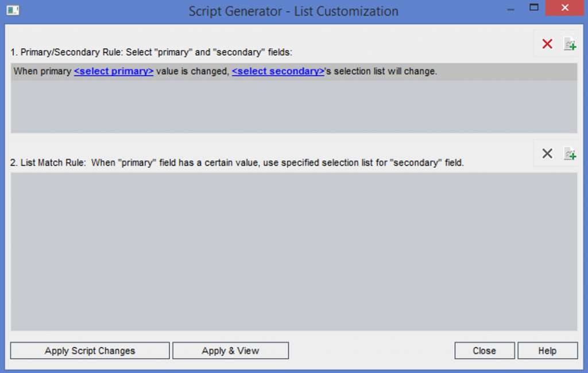Screen dimensions: 588x373
Task: Choose secondary field via <select secondary>
Action: tap(277, 71)
